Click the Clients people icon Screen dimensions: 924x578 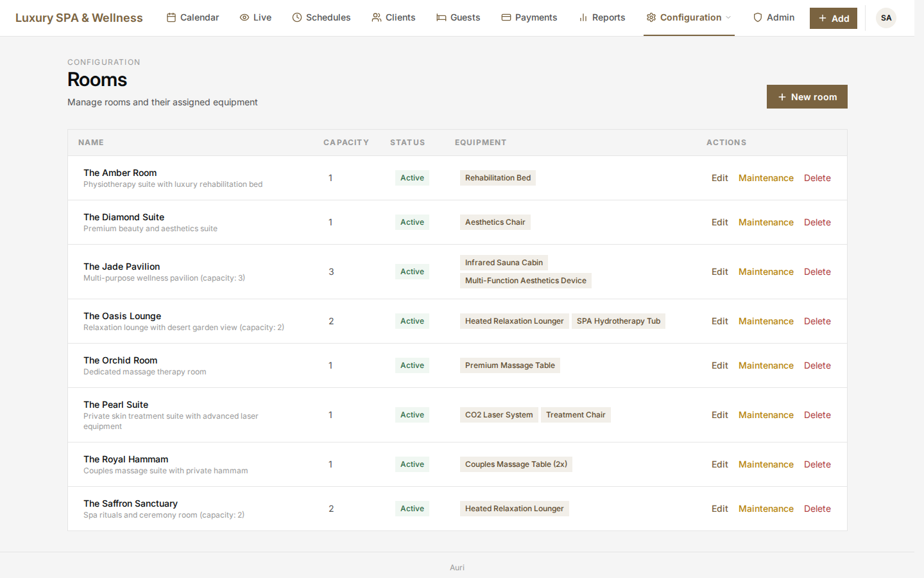[375, 17]
